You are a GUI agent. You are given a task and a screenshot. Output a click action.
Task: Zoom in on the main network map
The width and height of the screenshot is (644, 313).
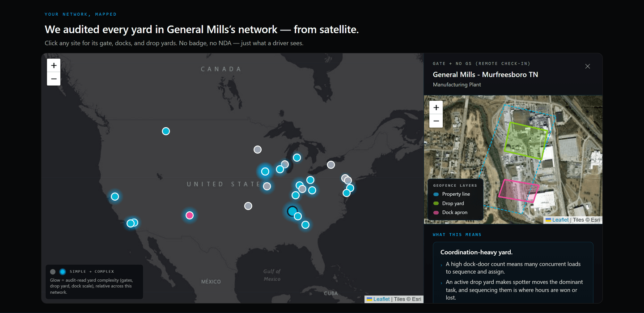coord(54,65)
